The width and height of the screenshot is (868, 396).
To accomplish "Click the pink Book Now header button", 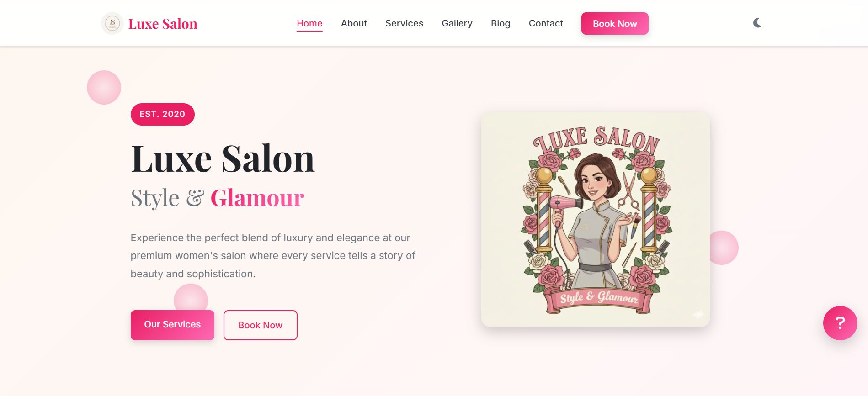I will coord(615,23).
